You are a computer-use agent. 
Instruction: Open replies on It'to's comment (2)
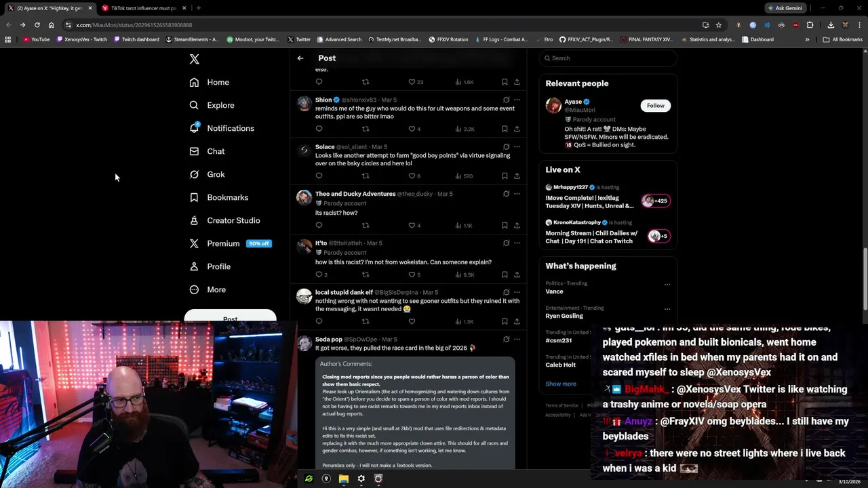[321, 274]
